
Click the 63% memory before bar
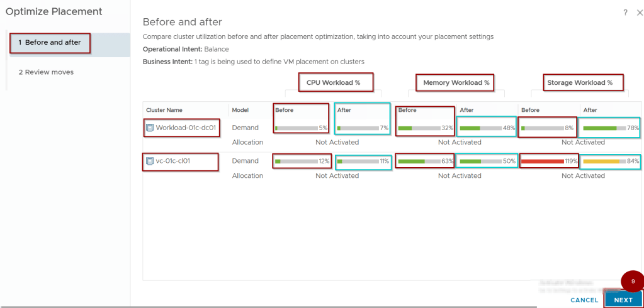tap(419, 161)
